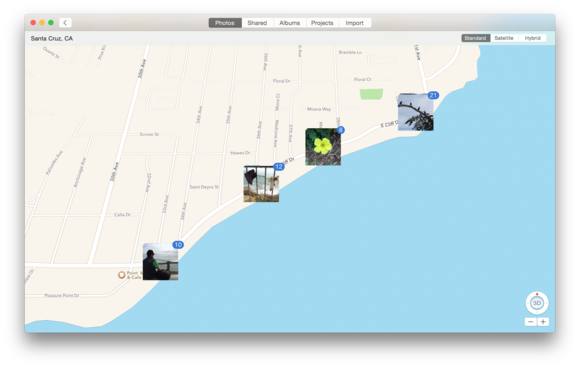Screen dimensions: 580x368
Task: Select the Photos tab
Action: pos(225,23)
